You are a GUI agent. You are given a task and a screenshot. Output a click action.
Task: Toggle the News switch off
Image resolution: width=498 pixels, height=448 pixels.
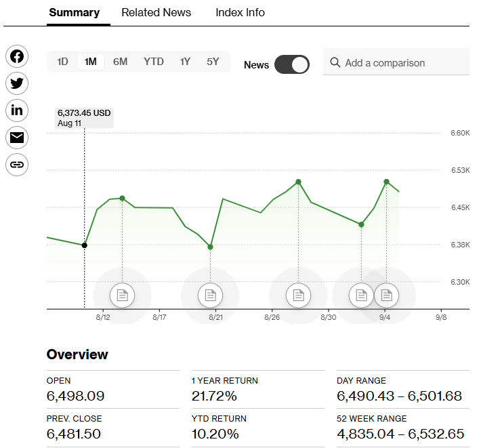292,64
